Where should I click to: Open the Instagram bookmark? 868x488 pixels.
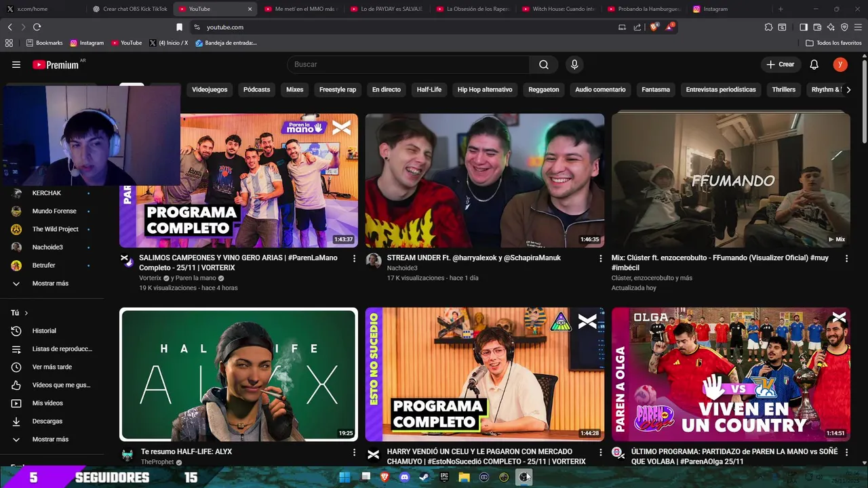point(87,43)
